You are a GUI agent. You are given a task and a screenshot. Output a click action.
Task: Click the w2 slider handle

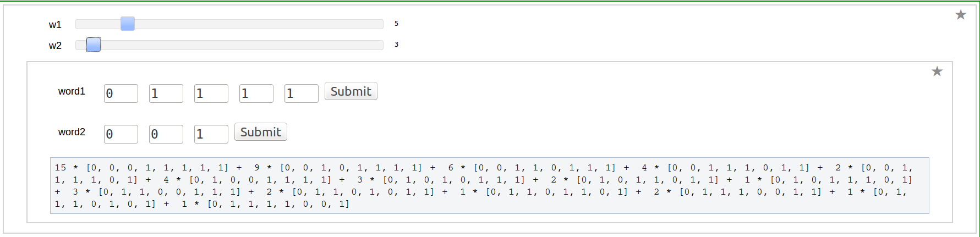94,45
